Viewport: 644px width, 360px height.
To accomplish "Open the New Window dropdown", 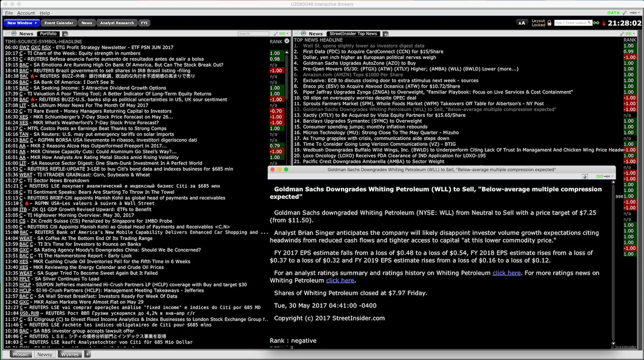I will pos(22,23).
